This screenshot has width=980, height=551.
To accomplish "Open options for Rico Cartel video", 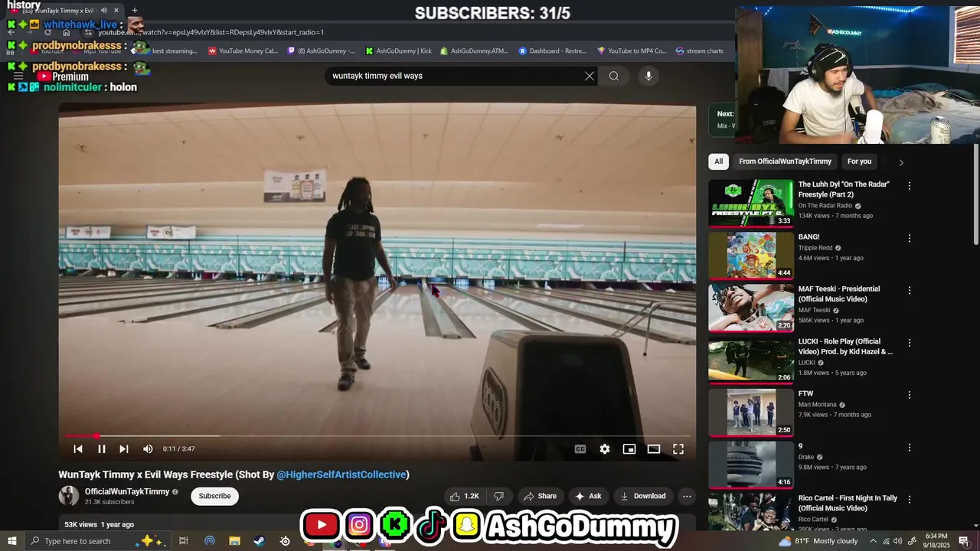I will 910,499.
